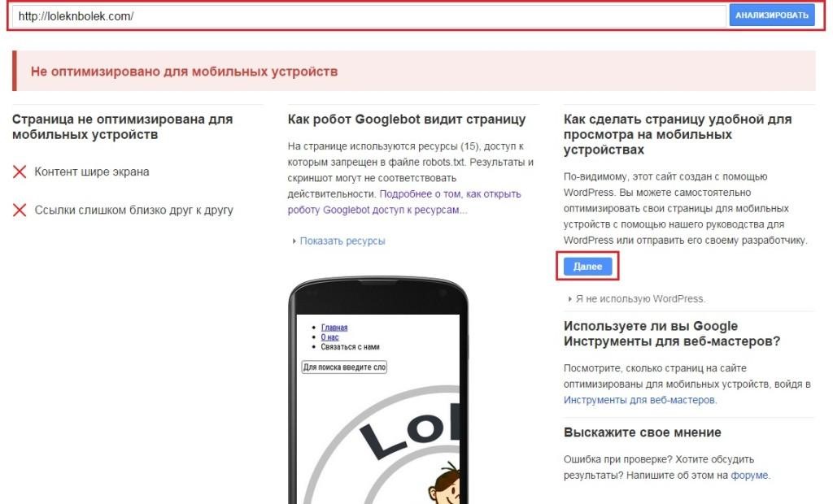The height and width of the screenshot is (504, 833).
Task: Click "Главная" link in phone preview
Action: 334,328
